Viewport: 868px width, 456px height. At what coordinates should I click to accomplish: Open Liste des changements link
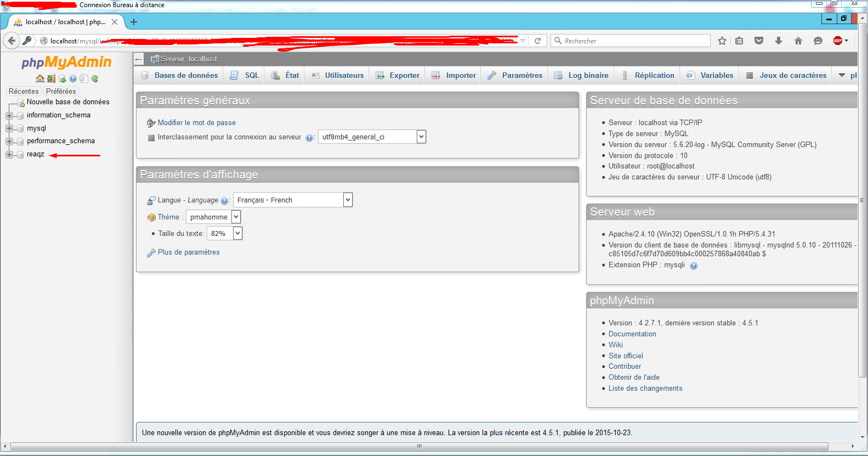coord(645,388)
